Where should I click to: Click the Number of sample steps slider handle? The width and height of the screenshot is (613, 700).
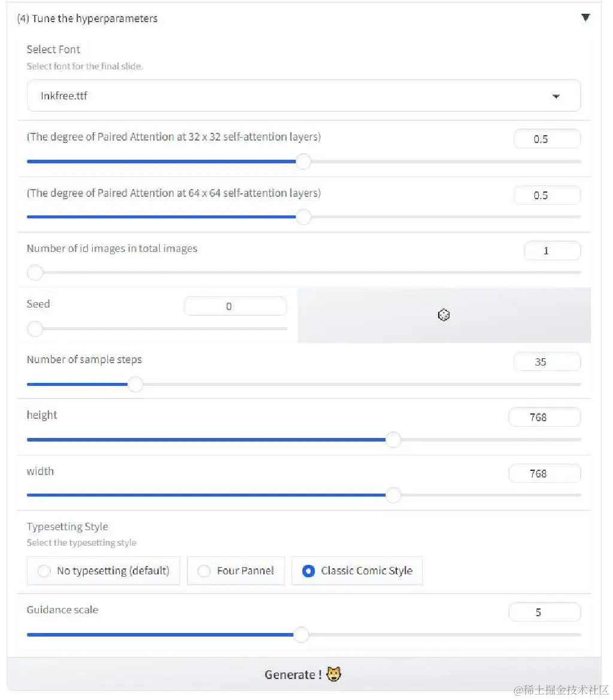(136, 384)
